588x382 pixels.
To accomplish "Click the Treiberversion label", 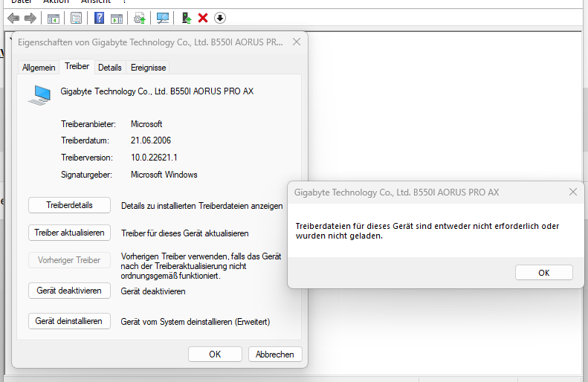I will [x=87, y=158].
